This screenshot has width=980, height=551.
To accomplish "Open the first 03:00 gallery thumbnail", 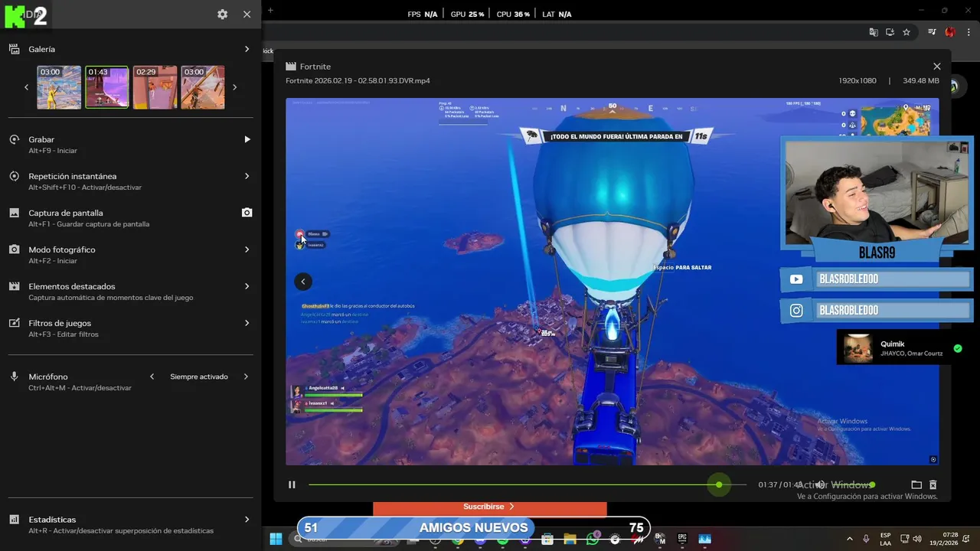I will [x=59, y=87].
